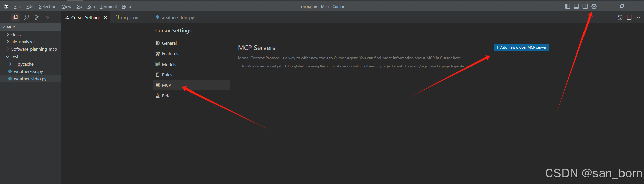Image resolution: width=644 pixels, height=184 pixels.
Task: Select the Features settings section
Action: [x=191, y=53]
